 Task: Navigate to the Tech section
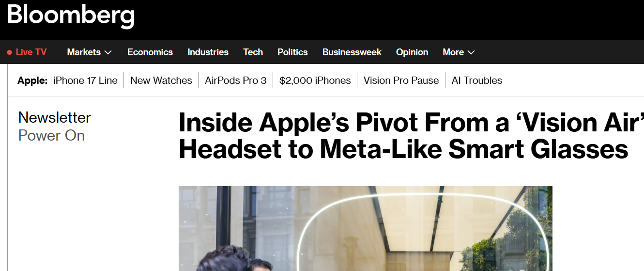[253, 52]
